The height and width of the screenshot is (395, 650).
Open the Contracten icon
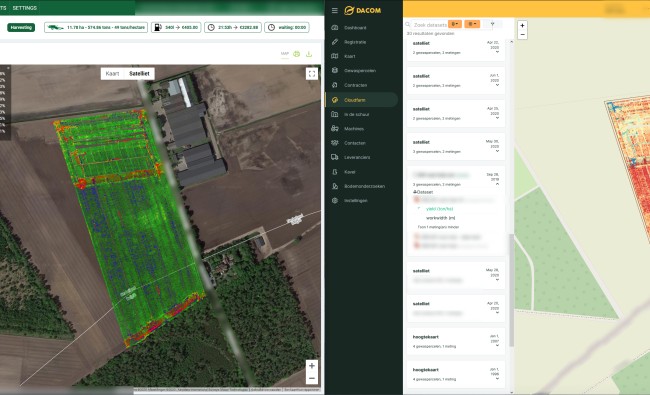pyautogui.click(x=335, y=85)
